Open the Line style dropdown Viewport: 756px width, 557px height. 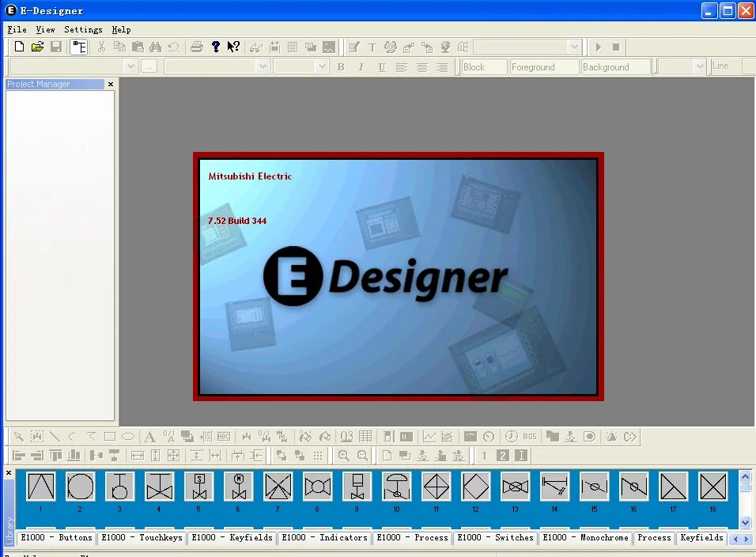(726, 66)
